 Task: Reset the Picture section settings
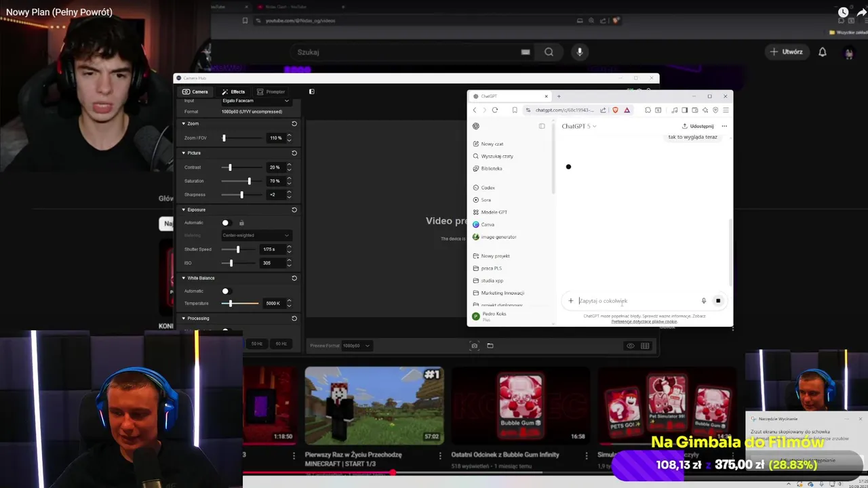pyautogui.click(x=294, y=153)
